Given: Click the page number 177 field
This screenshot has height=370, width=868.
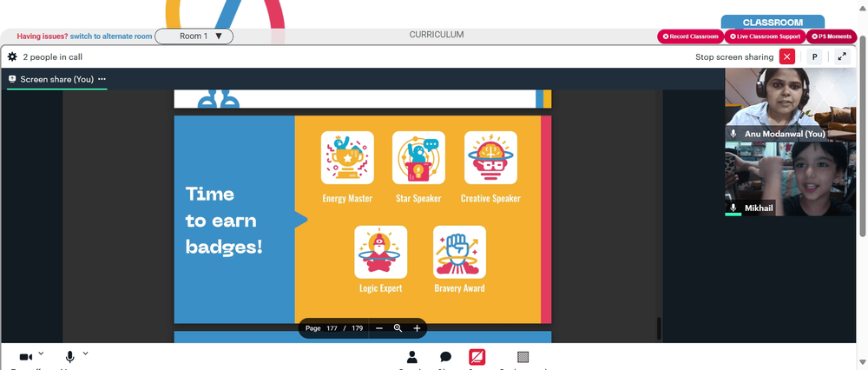Looking at the screenshot, I should point(332,328).
